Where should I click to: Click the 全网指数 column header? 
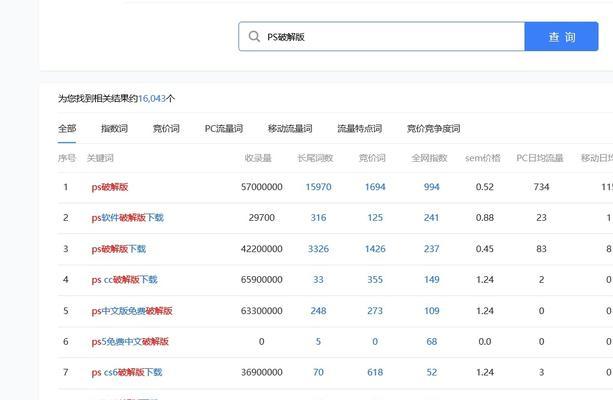[x=431, y=158]
